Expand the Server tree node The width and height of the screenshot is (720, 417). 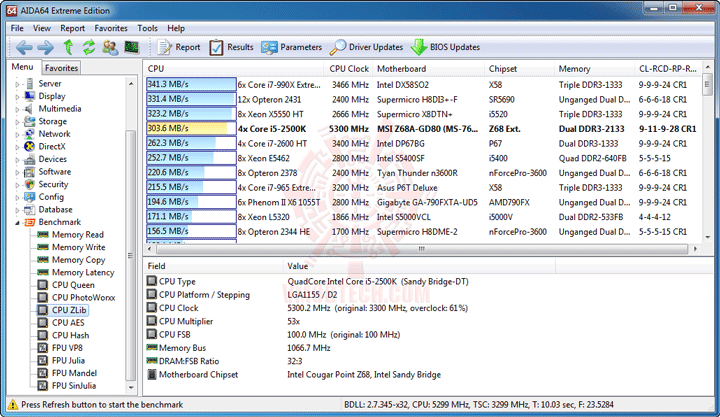[x=17, y=84]
